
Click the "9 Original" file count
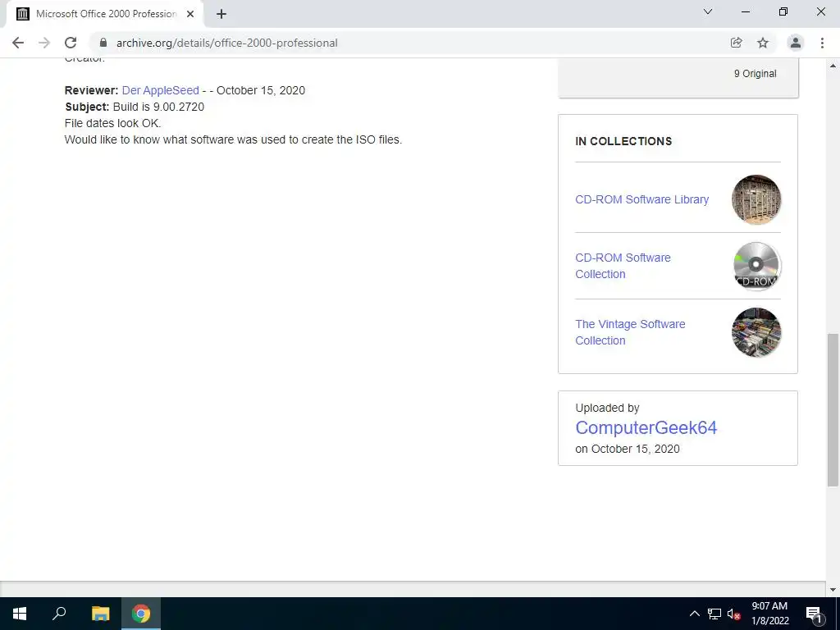click(x=755, y=74)
